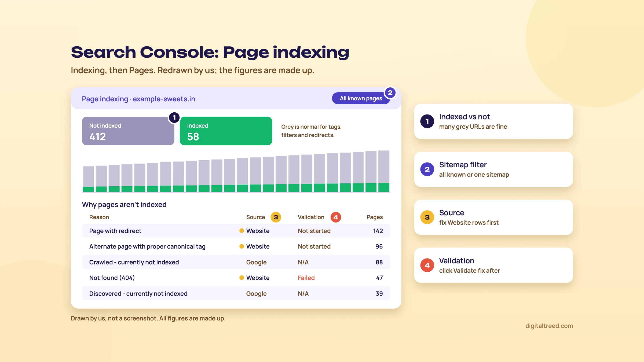Click the Reason column header
The image size is (644, 362).
(x=99, y=217)
